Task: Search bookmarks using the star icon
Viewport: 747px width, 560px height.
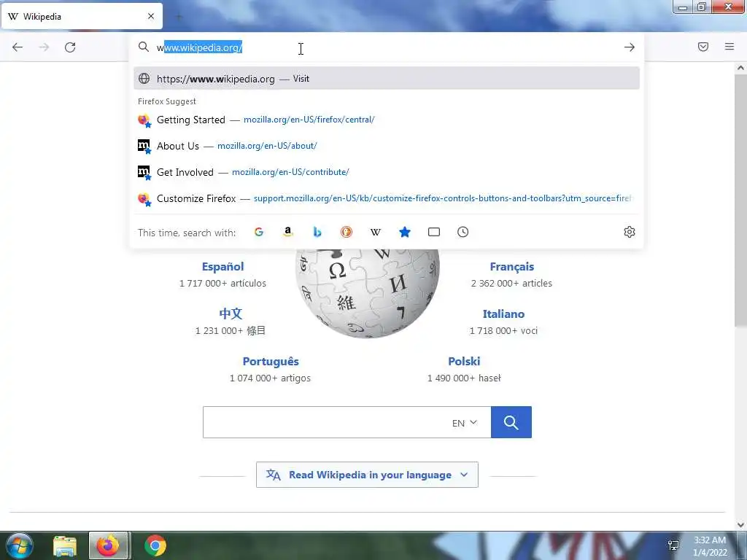Action: [x=404, y=232]
